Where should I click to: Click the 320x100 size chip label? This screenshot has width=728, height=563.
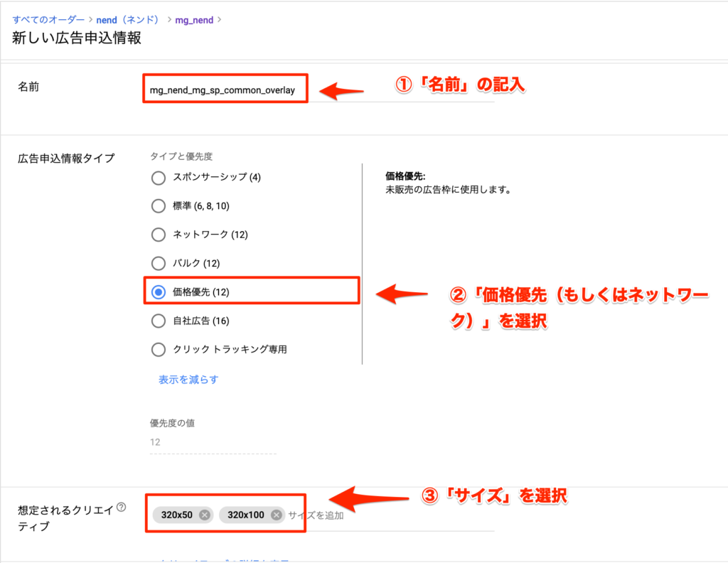coord(245,515)
